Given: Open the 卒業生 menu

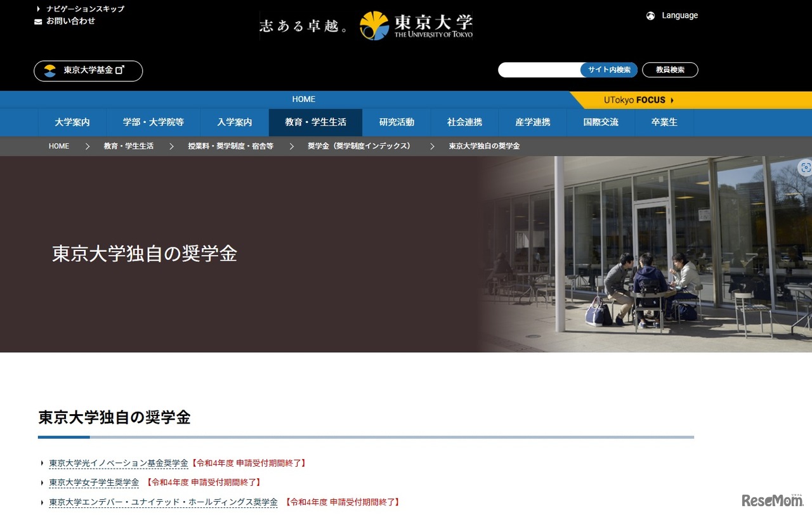Looking at the screenshot, I should (x=664, y=122).
